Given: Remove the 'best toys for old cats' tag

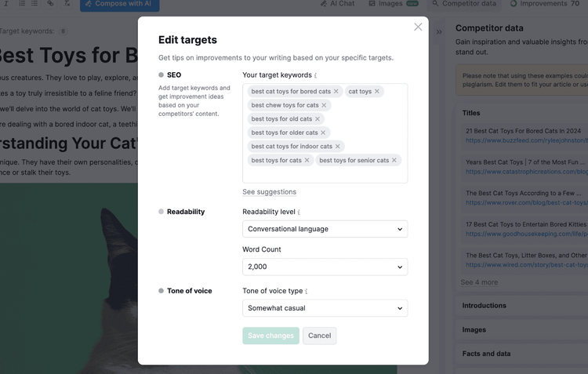Looking at the screenshot, I should tap(318, 119).
